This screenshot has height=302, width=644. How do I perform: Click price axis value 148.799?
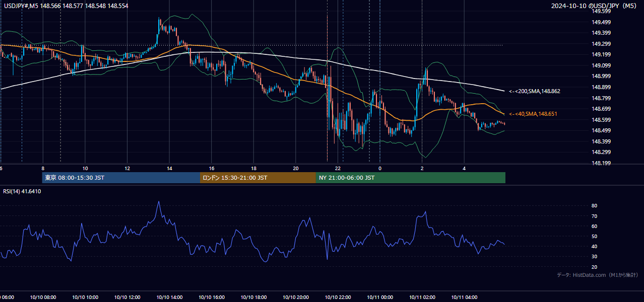click(x=601, y=98)
